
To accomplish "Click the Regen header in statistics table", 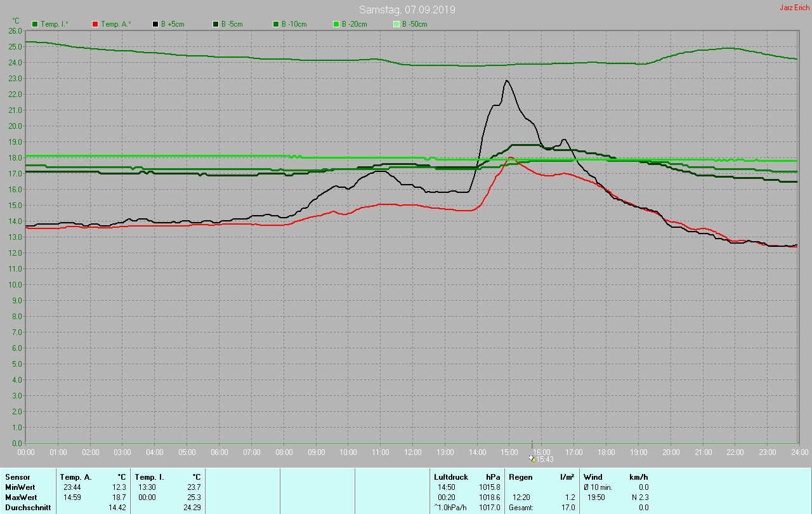I will coord(520,477).
